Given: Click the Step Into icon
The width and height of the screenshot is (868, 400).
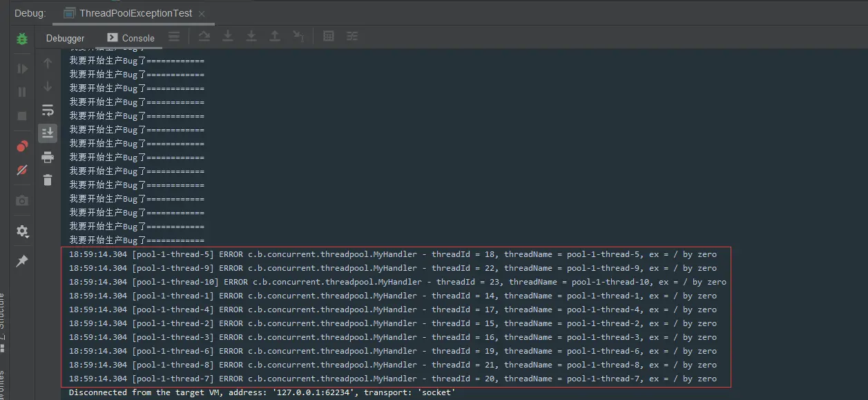Looking at the screenshot, I should pos(227,36).
